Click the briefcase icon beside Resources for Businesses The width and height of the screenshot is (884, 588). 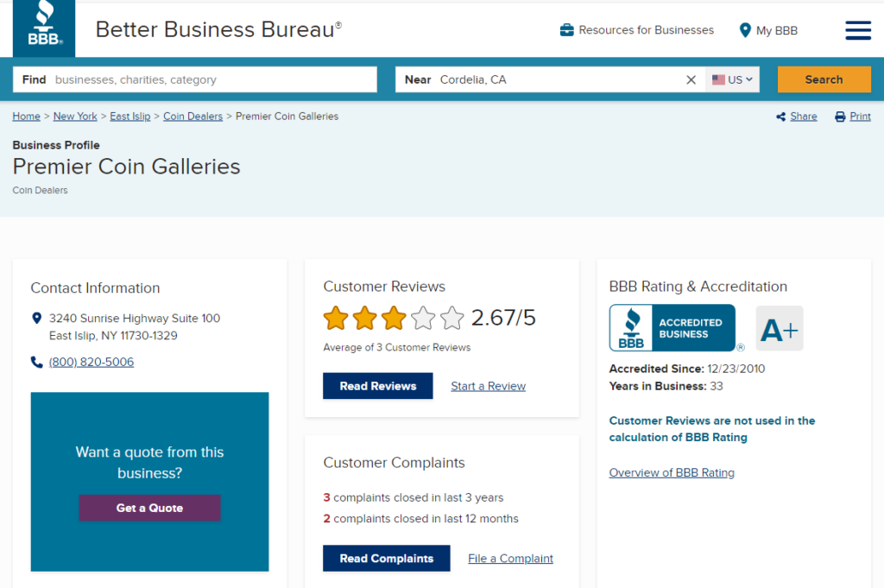[x=566, y=30]
